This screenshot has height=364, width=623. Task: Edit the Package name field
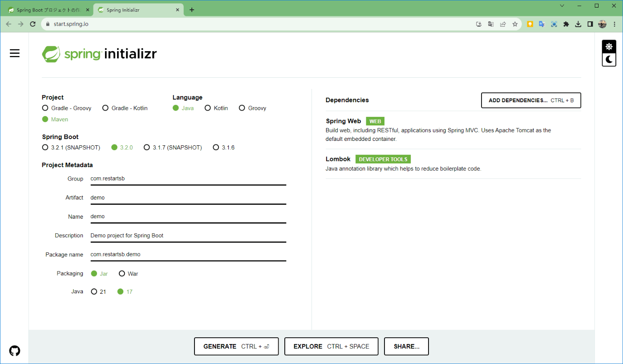tap(188, 254)
